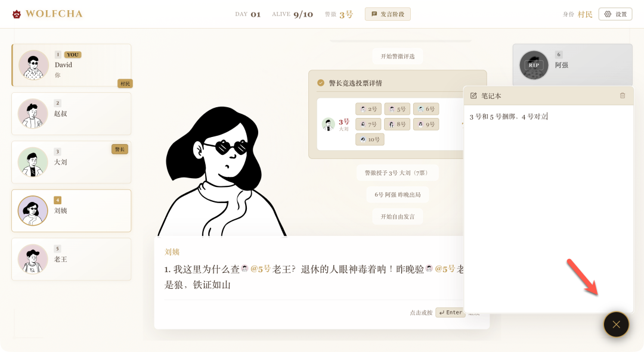Click the WOLFCHA wolf logo icon
Image resolution: width=644 pixels, height=352 pixels.
tap(17, 14)
